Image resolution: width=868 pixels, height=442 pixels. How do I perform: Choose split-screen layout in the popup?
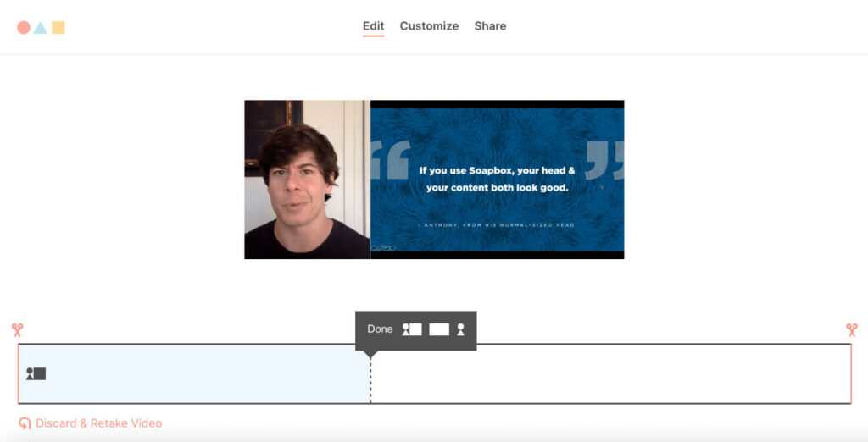click(x=412, y=329)
